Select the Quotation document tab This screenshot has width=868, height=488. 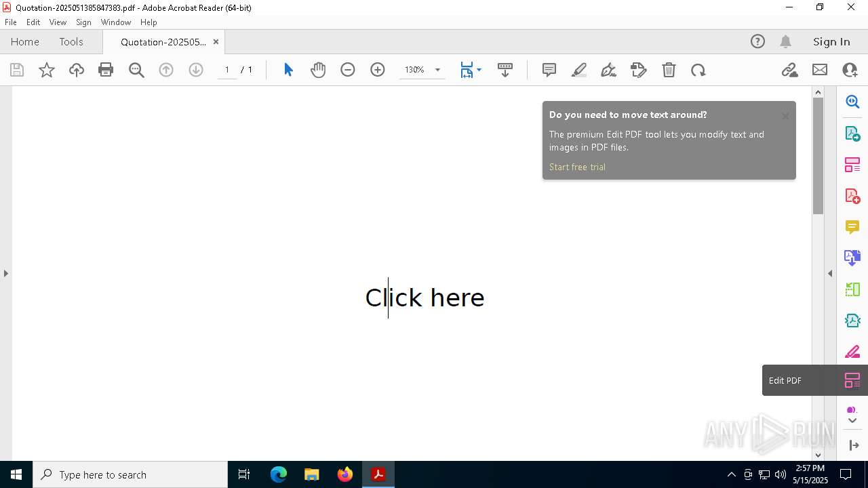(163, 42)
